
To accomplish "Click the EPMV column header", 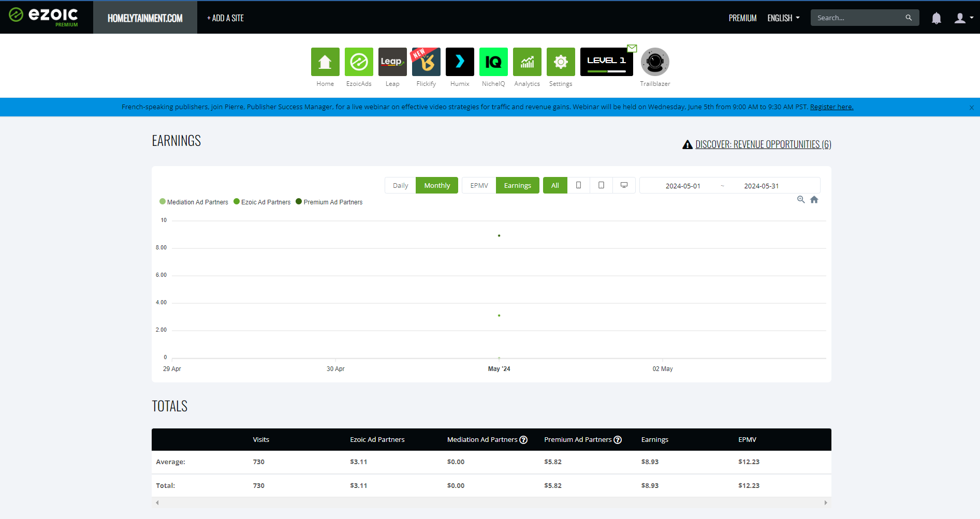I will click(748, 440).
